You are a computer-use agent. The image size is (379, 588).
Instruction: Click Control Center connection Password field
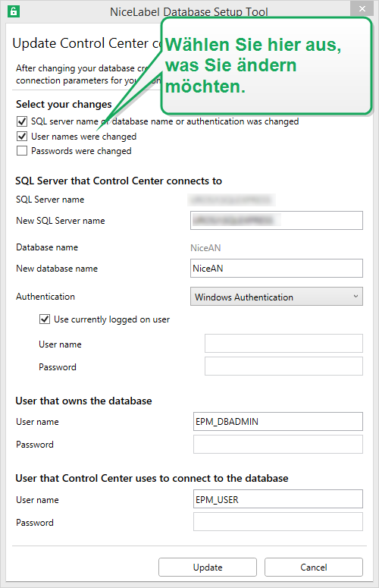(278, 522)
